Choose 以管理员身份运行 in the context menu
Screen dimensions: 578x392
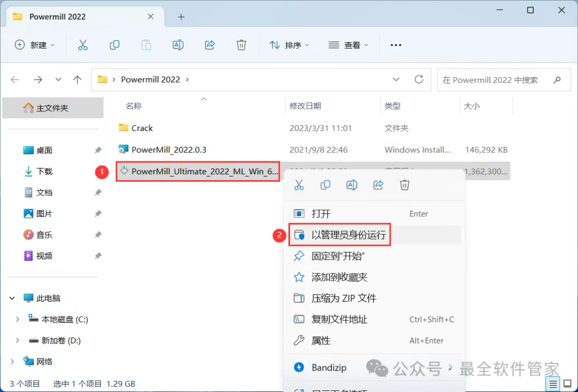click(374, 235)
